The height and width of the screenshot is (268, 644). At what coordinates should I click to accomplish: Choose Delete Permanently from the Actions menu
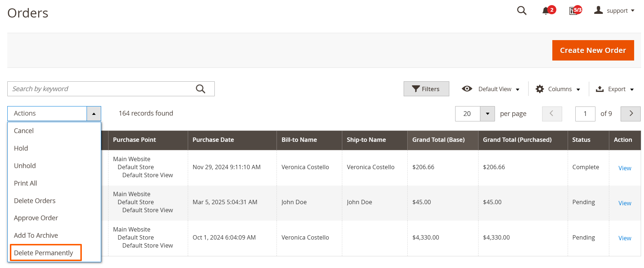click(x=43, y=253)
